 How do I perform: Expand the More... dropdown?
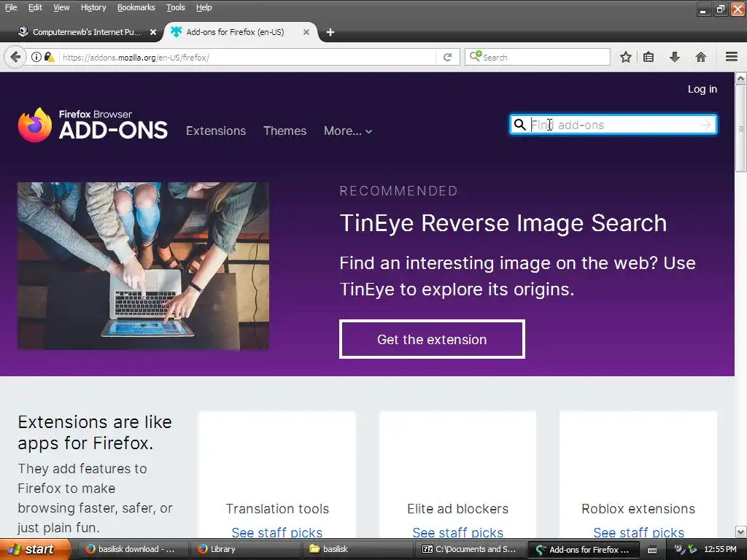[x=348, y=131]
